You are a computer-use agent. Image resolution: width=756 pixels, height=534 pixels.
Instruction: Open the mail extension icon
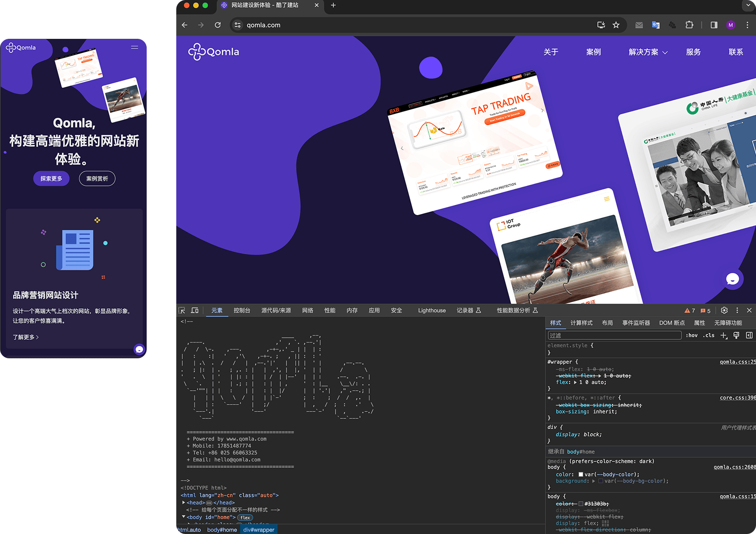[x=639, y=25]
